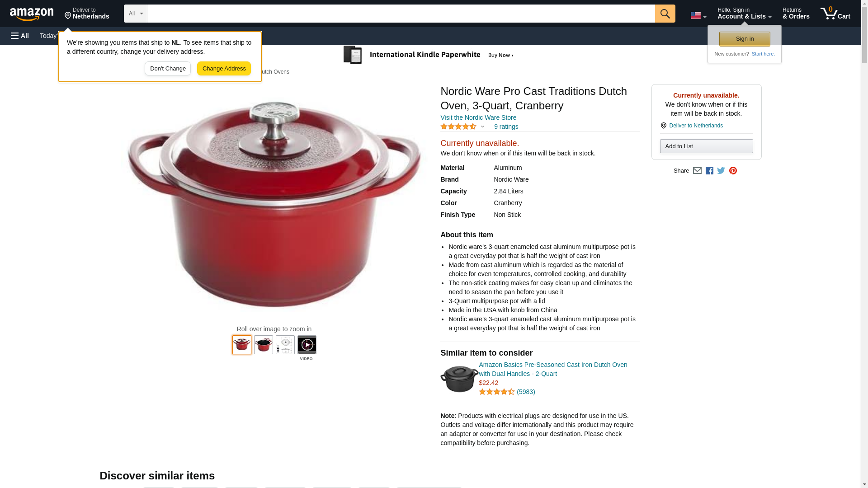Share on Facebook icon

(x=709, y=171)
